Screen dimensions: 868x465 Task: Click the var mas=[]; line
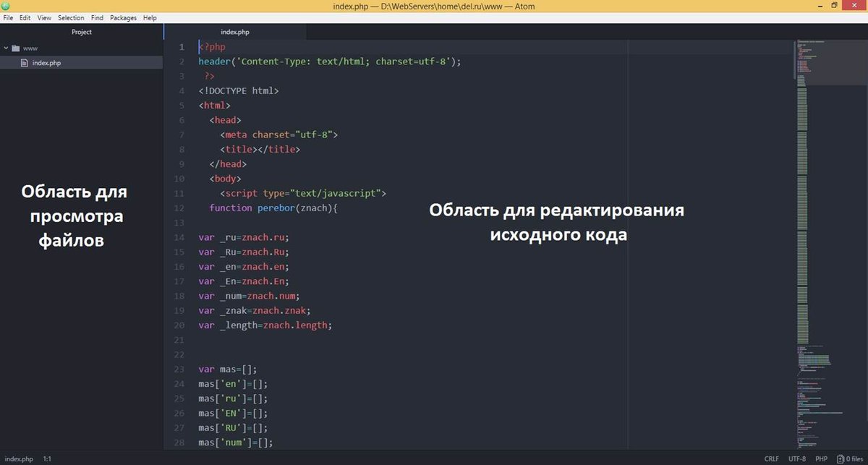(228, 370)
